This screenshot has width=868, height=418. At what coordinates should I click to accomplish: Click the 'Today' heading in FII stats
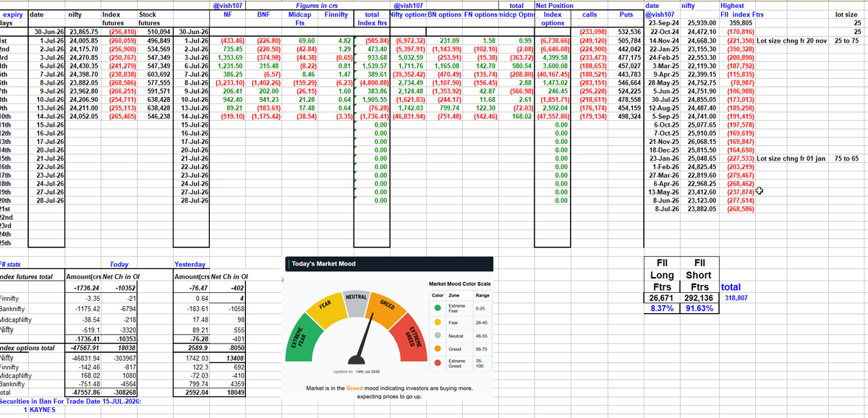(119, 265)
